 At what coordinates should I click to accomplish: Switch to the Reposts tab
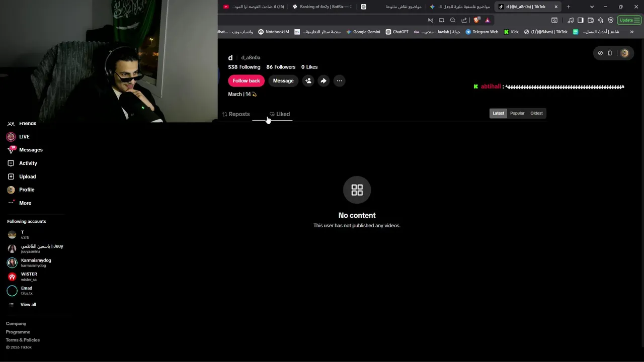236,114
